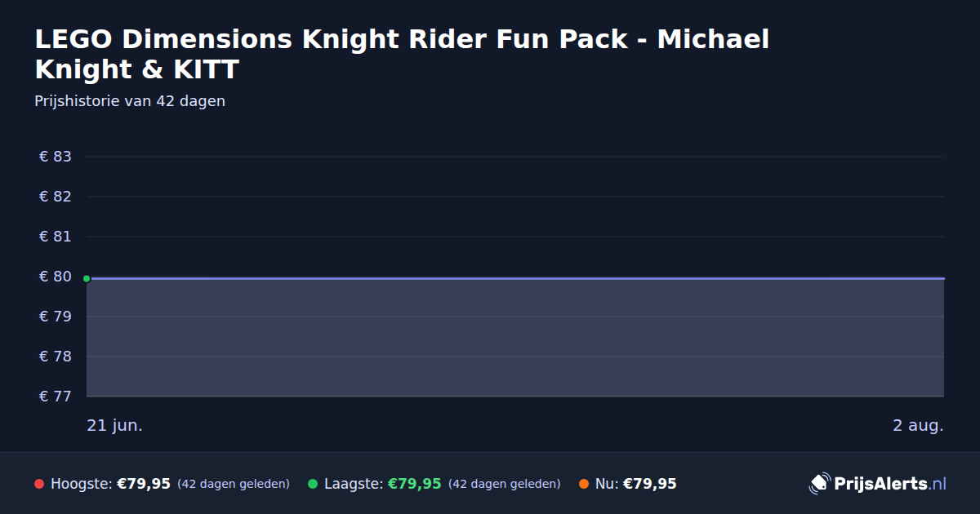Click the Prijshistorie van 42 dagen subtitle
Image resolution: width=980 pixels, height=514 pixels.
click(130, 101)
